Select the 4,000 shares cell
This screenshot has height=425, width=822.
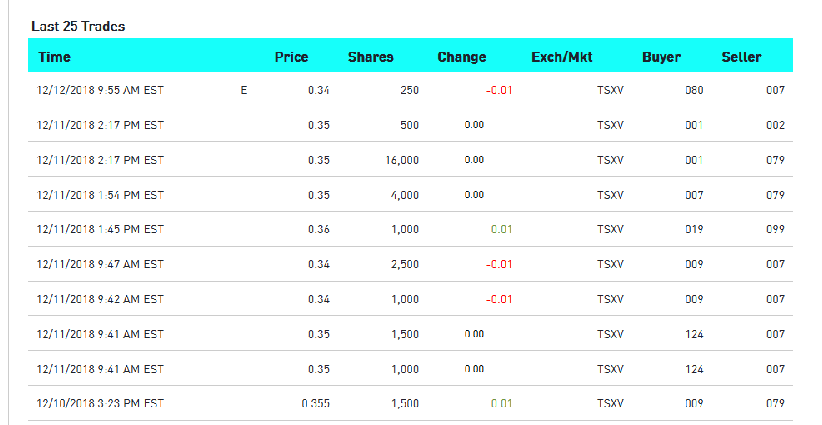click(405, 195)
